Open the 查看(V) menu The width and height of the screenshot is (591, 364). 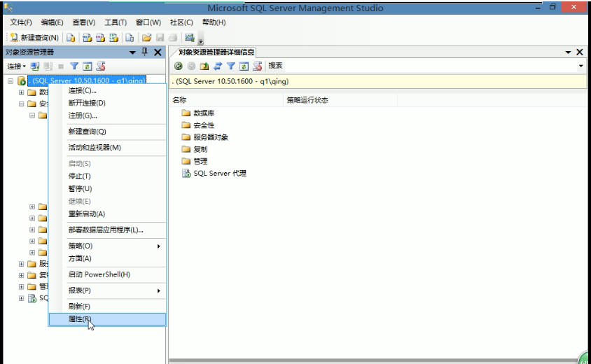click(x=83, y=22)
